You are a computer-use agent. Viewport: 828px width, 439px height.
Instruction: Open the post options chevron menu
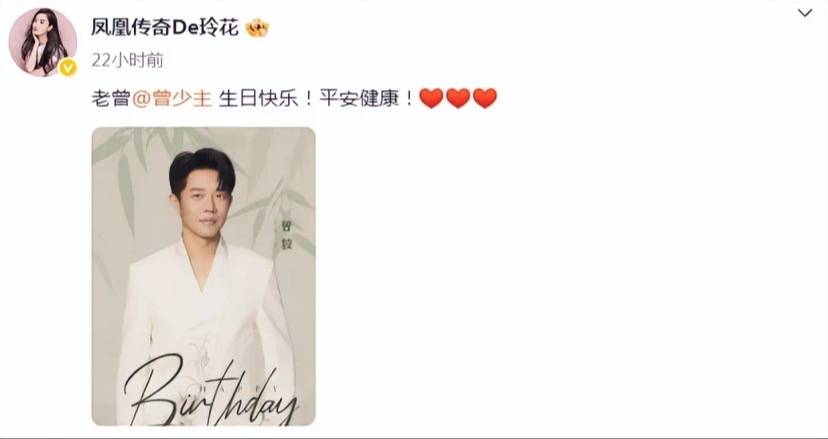(805, 13)
